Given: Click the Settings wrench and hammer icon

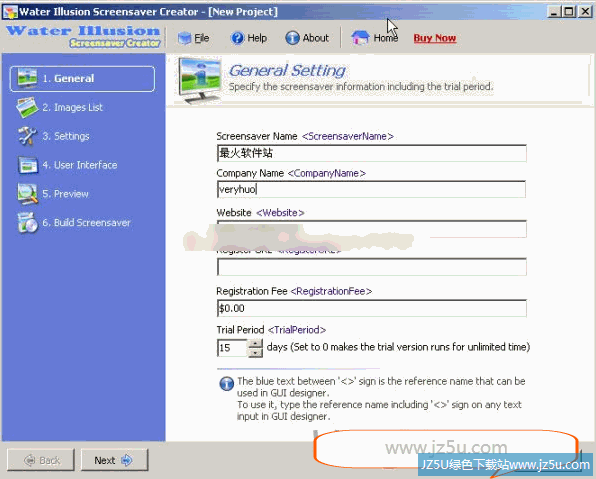Looking at the screenshot, I should [27, 136].
